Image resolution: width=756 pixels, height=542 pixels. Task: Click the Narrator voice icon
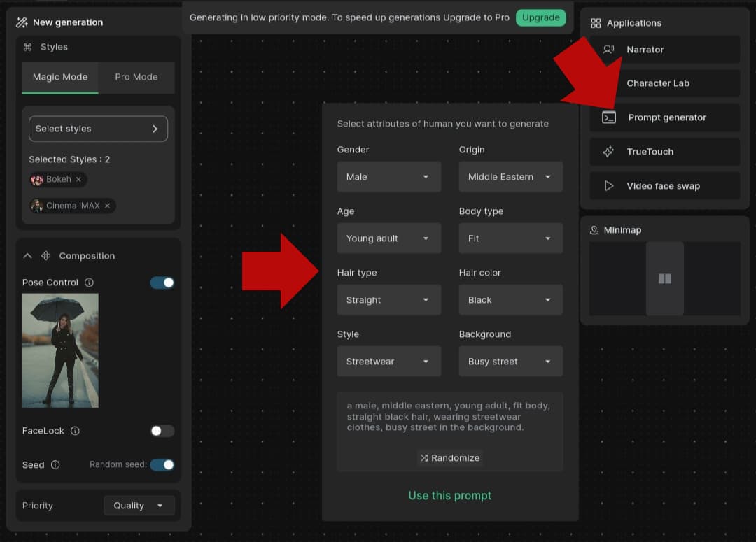point(608,49)
